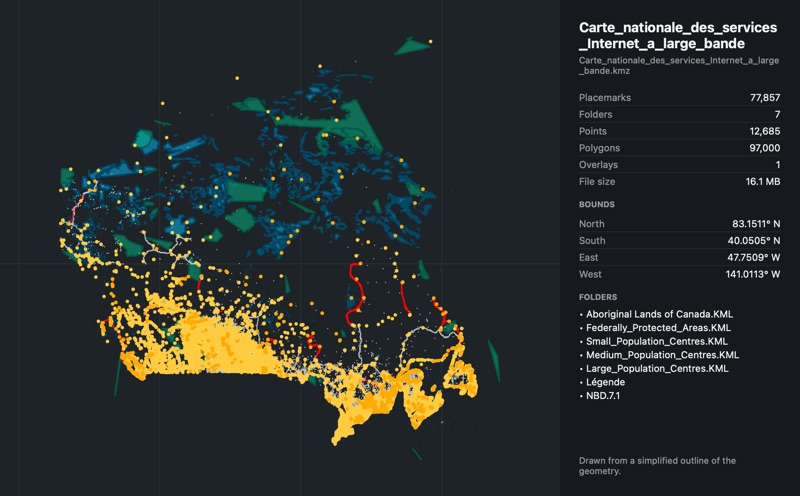This screenshot has height=496, width=800.
Task: Select the Légende folder entry
Action: click(x=606, y=382)
